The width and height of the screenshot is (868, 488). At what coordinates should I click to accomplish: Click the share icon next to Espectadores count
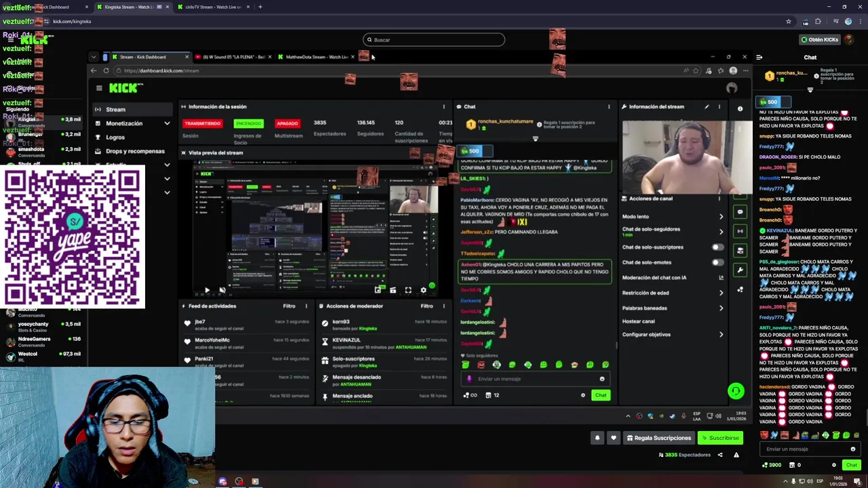(x=720, y=455)
